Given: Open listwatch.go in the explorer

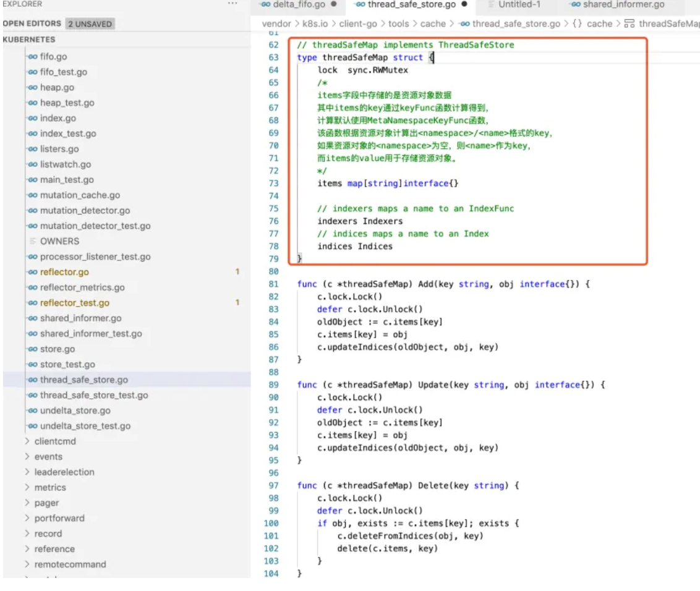Looking at the screenshot, I should pos(65,164).
